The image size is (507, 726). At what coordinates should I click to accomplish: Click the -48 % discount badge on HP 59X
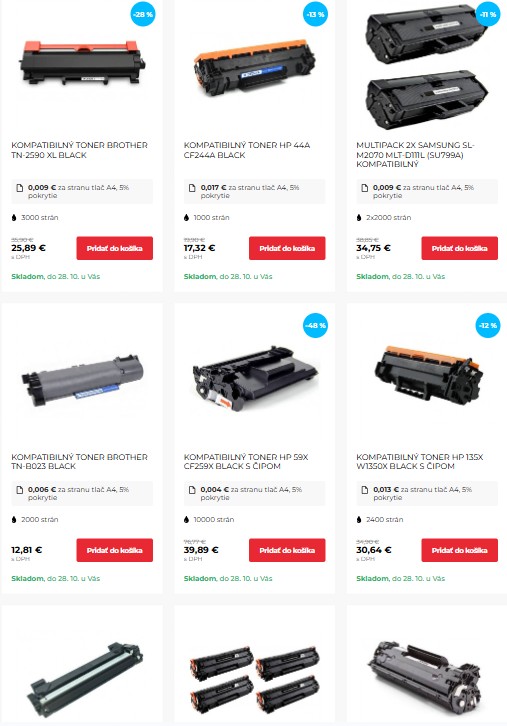pos(315,325)
